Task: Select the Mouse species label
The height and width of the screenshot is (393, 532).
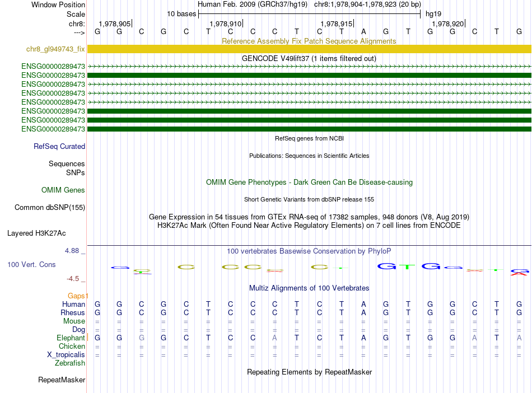Action: pos(74,321)
